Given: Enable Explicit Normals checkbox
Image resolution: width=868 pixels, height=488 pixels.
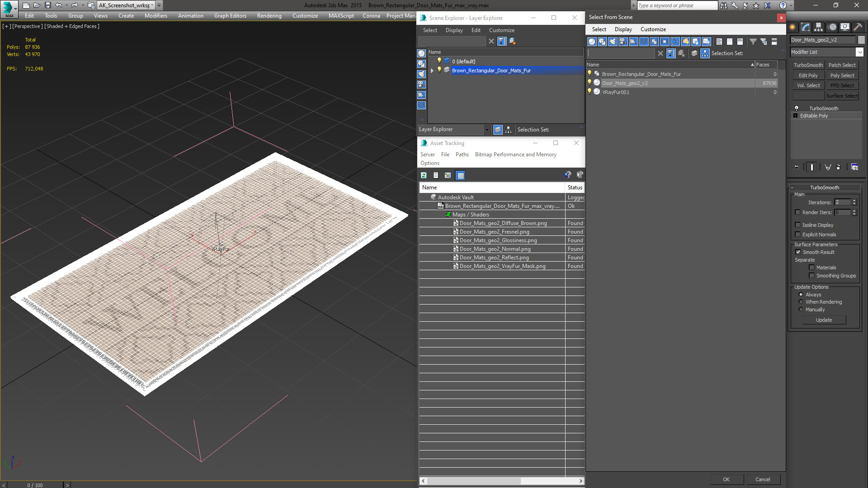Looking at the screenshot, I should click(797, 235).
